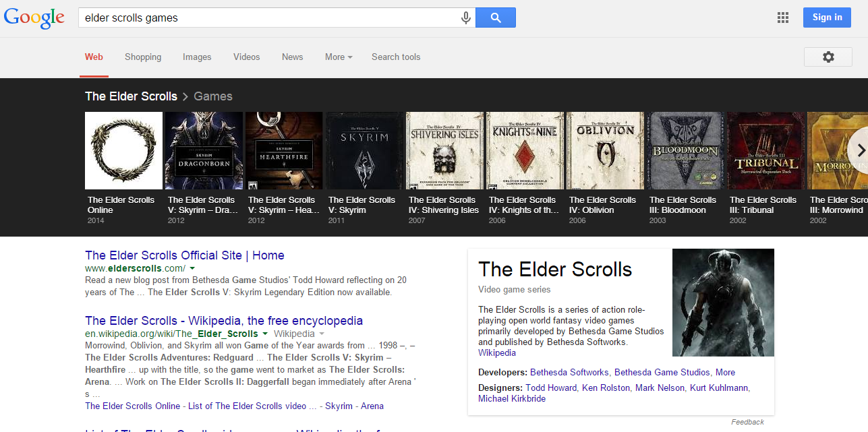Switch to the Images tab
This screenshot has height=432, width=868.
[x=197, y=57]
